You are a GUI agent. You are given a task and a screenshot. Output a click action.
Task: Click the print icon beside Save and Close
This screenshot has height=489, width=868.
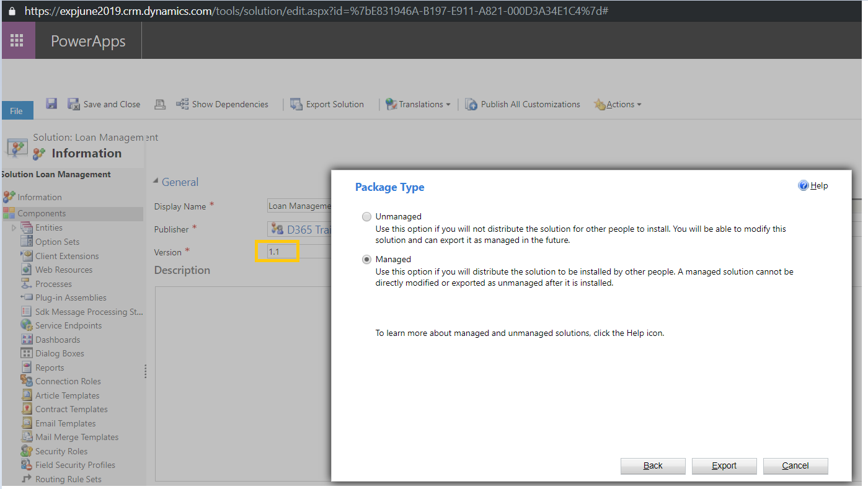tap(160, 104)
